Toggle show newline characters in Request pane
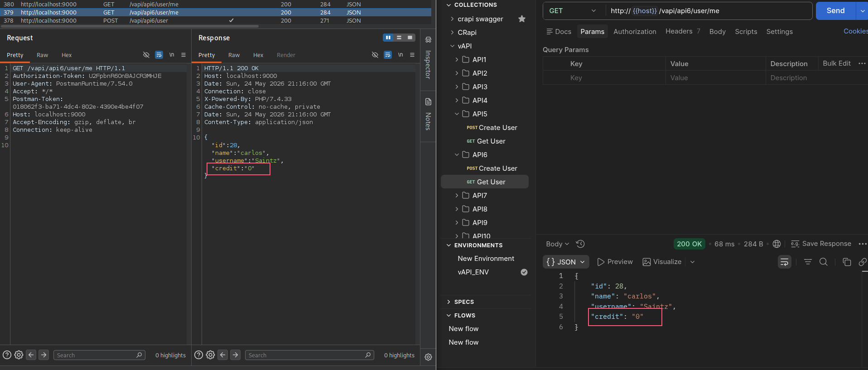Screen dimensions: 868x370 (x=172, y=55)
